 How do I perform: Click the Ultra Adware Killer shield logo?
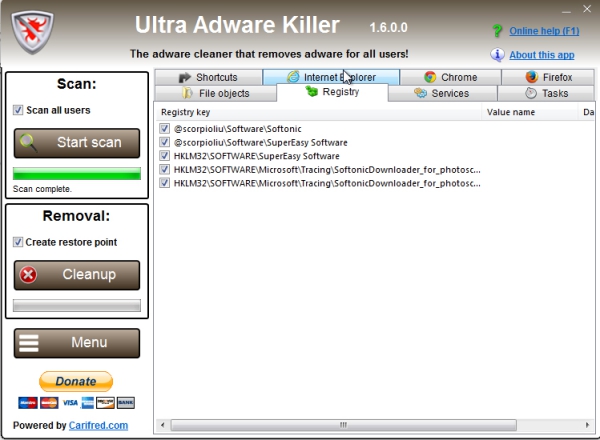point(32,32)
